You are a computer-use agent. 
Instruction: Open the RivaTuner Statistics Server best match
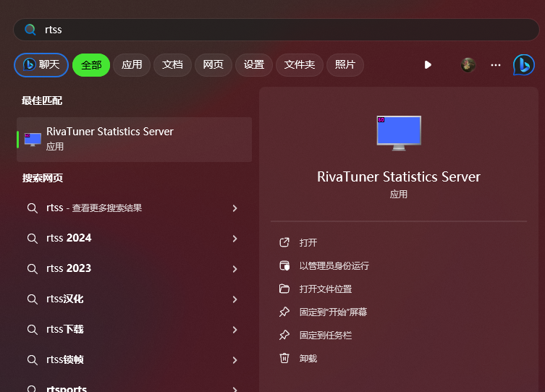click(x=134, y=140)
